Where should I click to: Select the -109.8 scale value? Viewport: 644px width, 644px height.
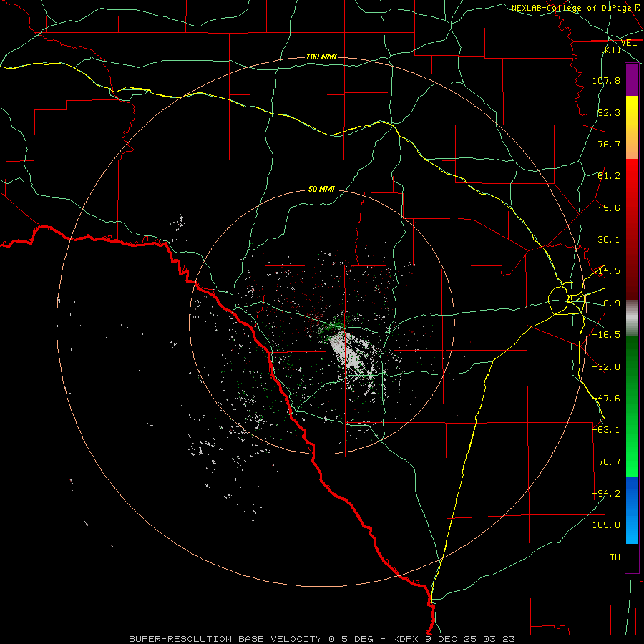click(x=603, y=525)
